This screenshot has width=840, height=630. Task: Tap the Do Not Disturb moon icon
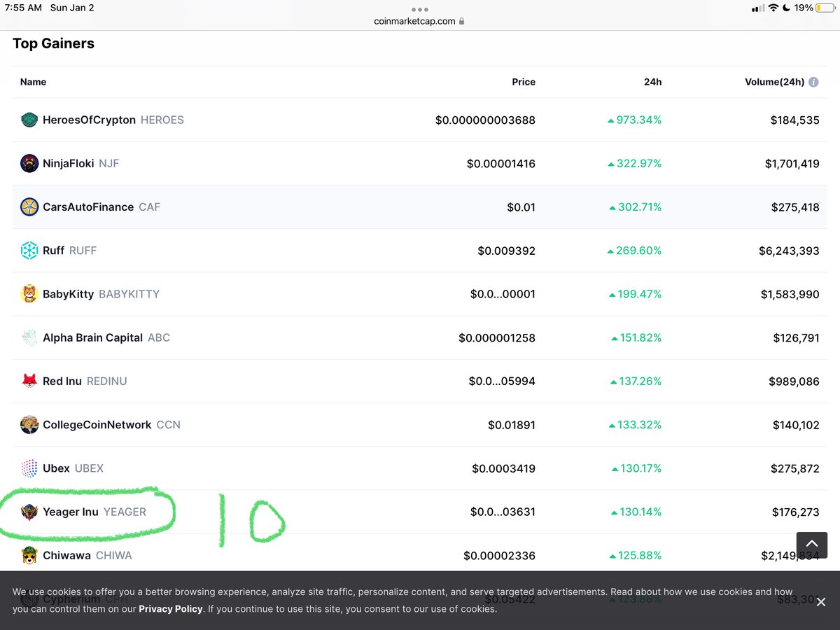tap(787, 8)
